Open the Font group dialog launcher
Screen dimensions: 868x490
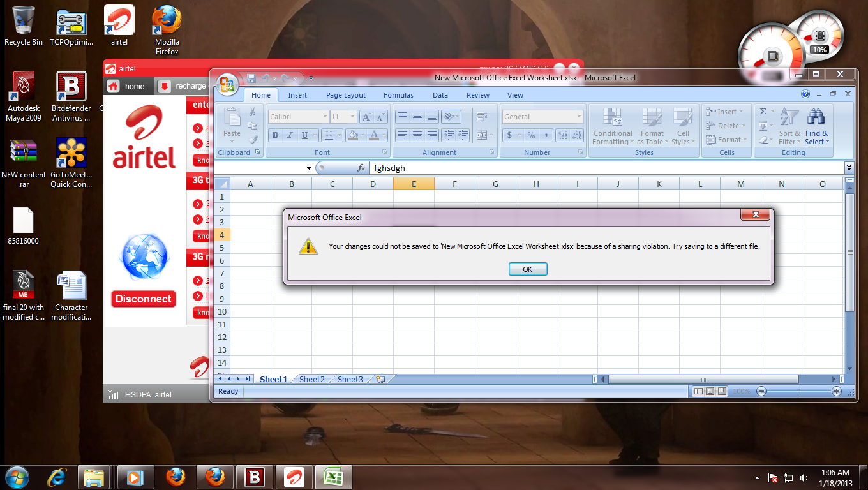385,152
